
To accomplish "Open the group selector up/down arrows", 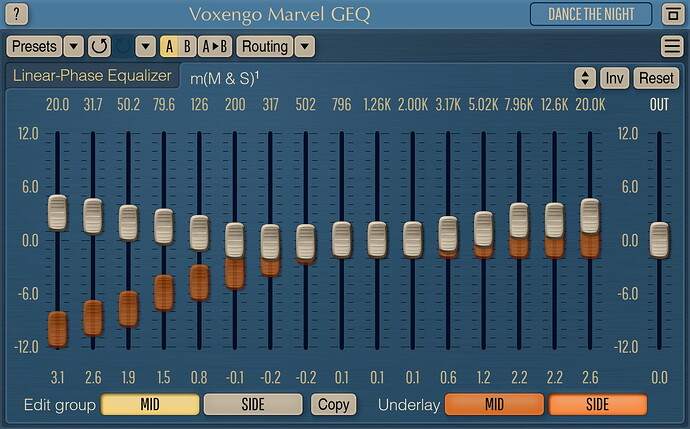I will pyautogui.click(x=585, y=78).
